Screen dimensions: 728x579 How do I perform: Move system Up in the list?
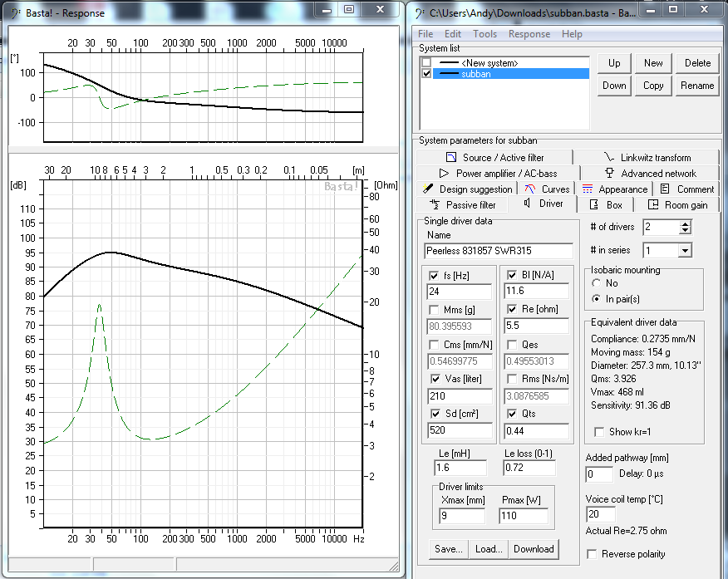(x=614, y=63)
